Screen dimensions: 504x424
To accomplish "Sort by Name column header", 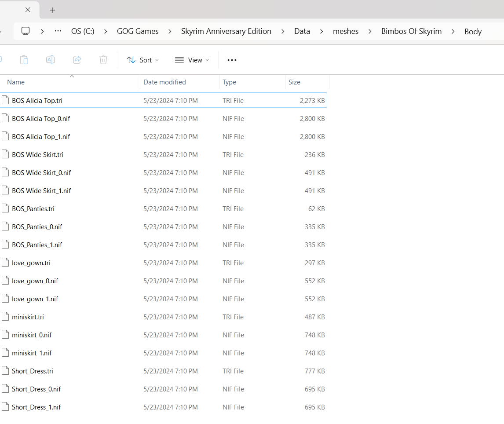I will tap(16, 82).
